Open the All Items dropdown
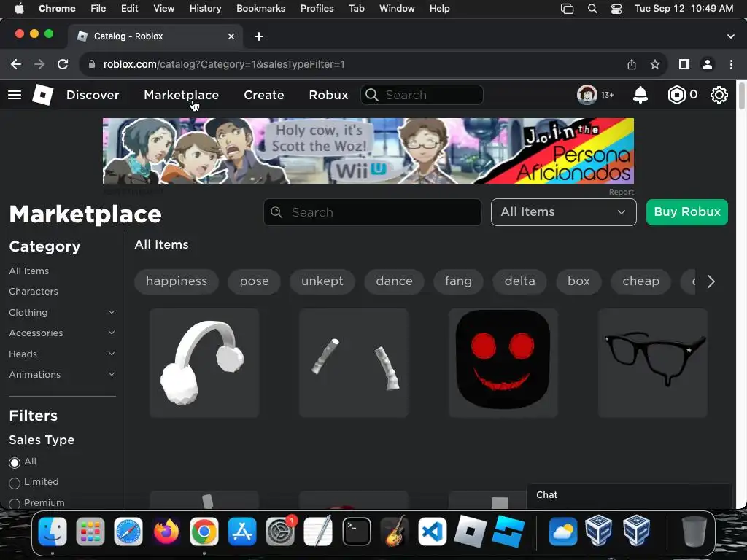This screenshot has height=560, width=747. pyautogui.click(x=564, y=212)
